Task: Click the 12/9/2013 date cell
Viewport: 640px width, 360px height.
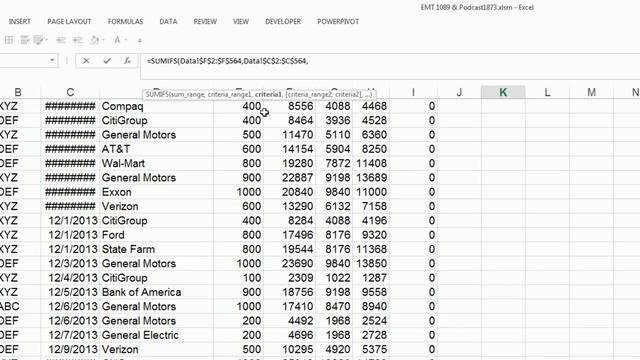Action: tap(70, 349)
